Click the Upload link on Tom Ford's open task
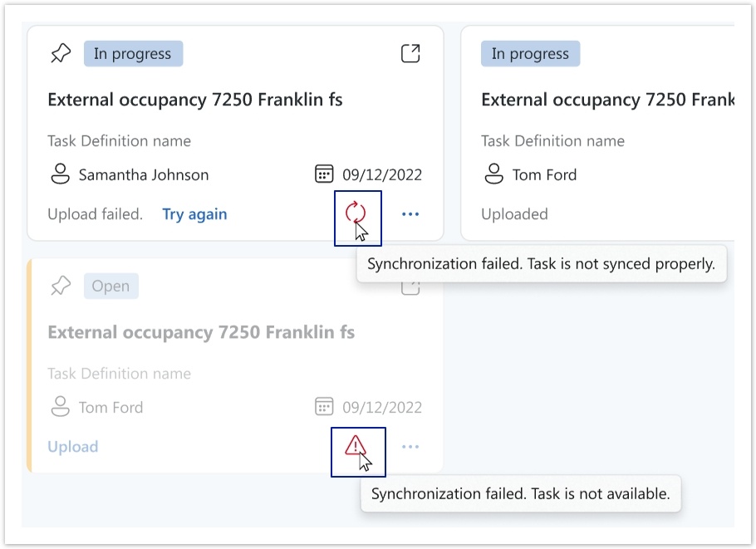This screenshot has width=756, height=549. [73, 447]
